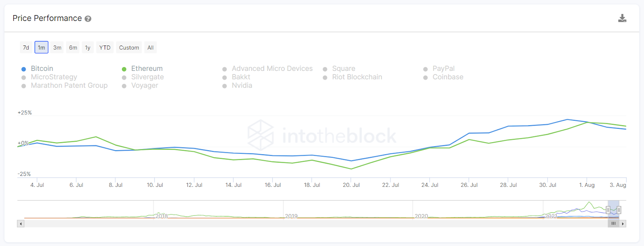Select the 1m time range

(41, 48)
